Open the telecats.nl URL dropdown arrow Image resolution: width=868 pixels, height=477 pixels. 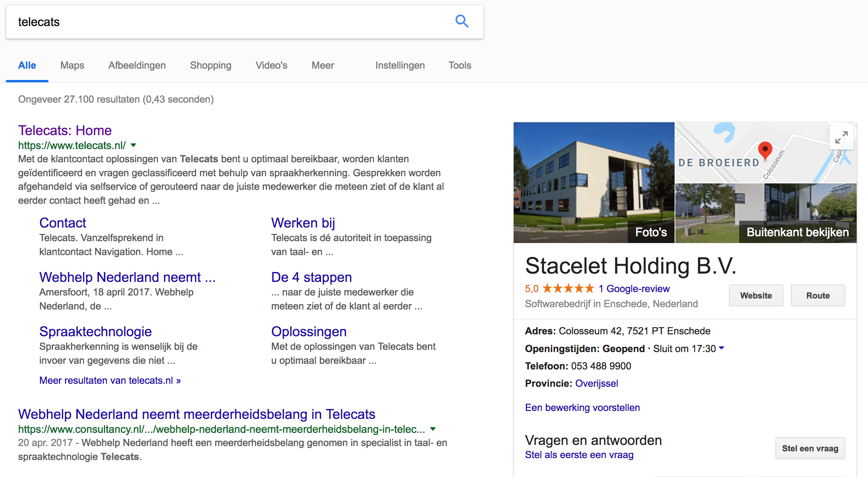coord(133,145)
